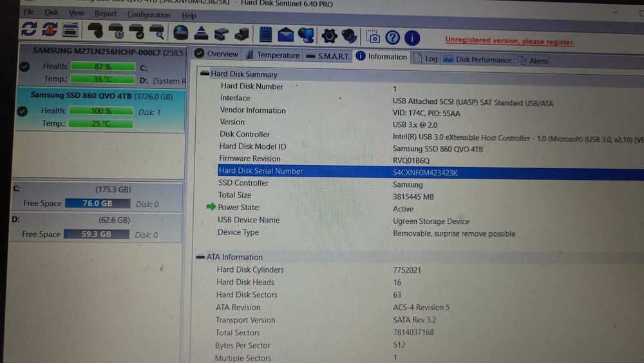Click the network globe monitor icon
Image resolution: width=644 pixels, height=363 pixels.
tap(306, 35)
